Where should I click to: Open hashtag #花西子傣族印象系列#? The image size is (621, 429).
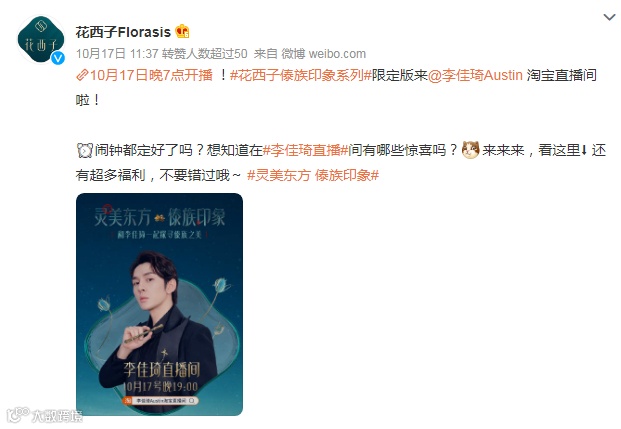click(x=301, y=75)
